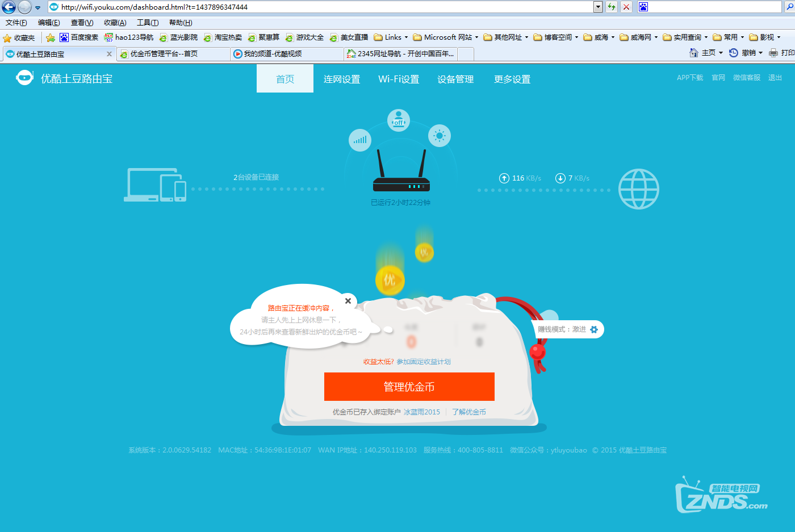The height and width of the screenshot is (532, 795).
Task: Go to 更多设置 in the router navigation
Action: [512, 79]
